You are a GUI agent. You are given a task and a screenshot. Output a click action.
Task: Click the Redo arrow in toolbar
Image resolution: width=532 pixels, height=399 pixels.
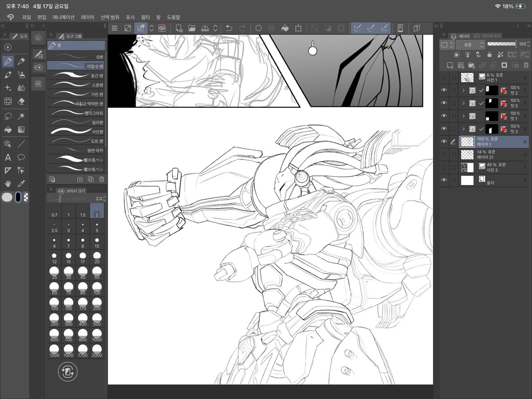tap(242, 28)
